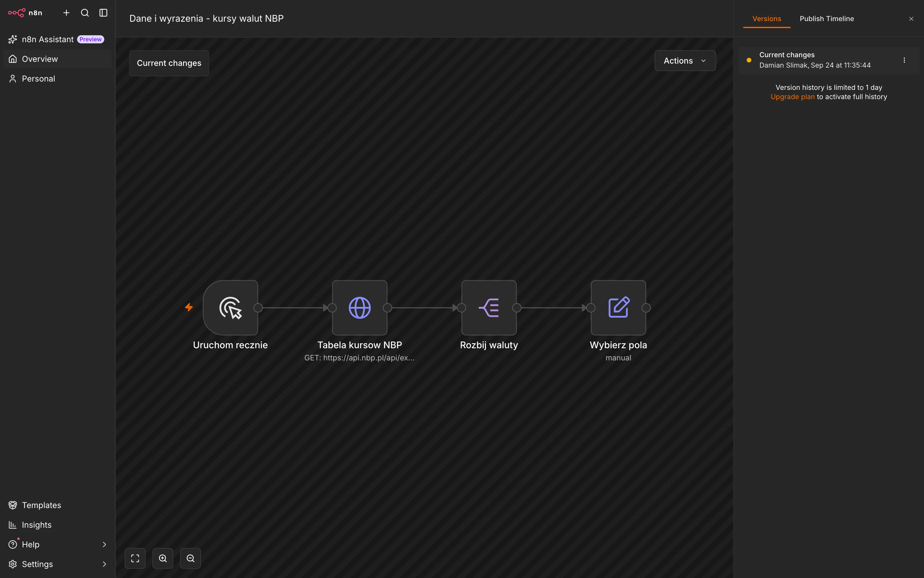
Task: Switch to Publish Timeline tab
Action: pyautogui.click(x=827, y=19)
